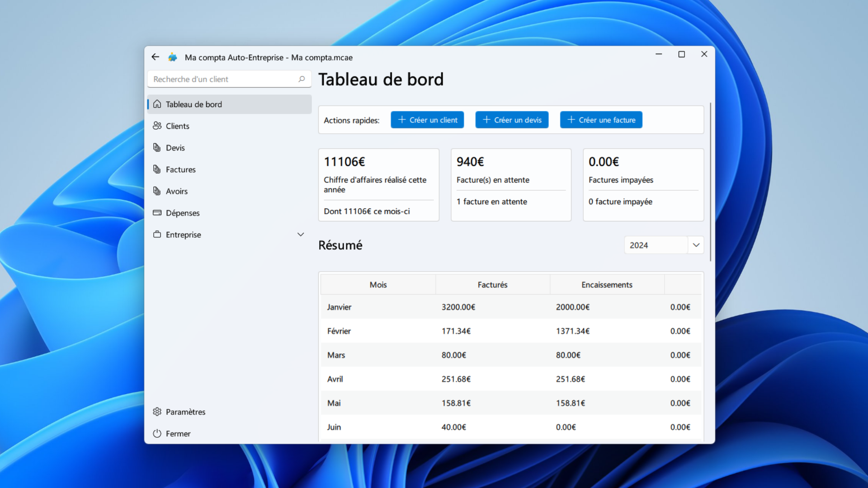
Task: Click the app logo in title bar
Action: point(173,56)
